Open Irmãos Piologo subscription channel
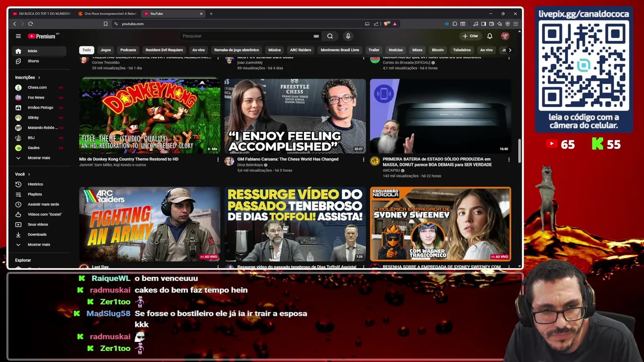This screenshot has height=362, width=644. tap(40, 108)
